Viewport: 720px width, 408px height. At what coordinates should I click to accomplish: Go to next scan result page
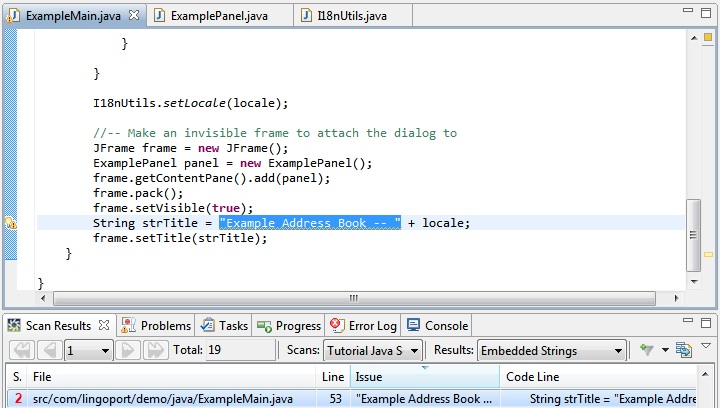[x=128, y=351]
